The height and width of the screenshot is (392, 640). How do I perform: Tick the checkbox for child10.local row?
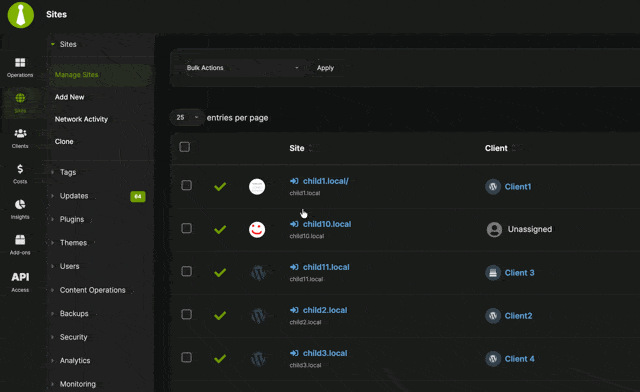(187, 228)
